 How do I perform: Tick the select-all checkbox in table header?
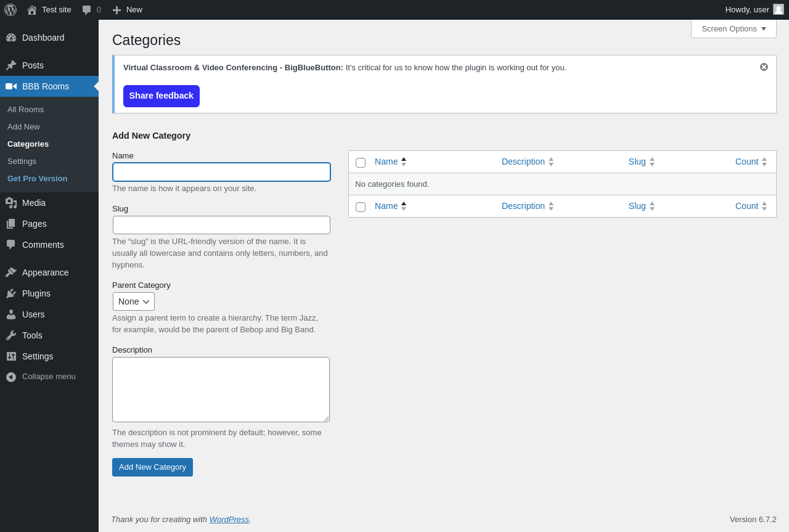coord(361,163)
